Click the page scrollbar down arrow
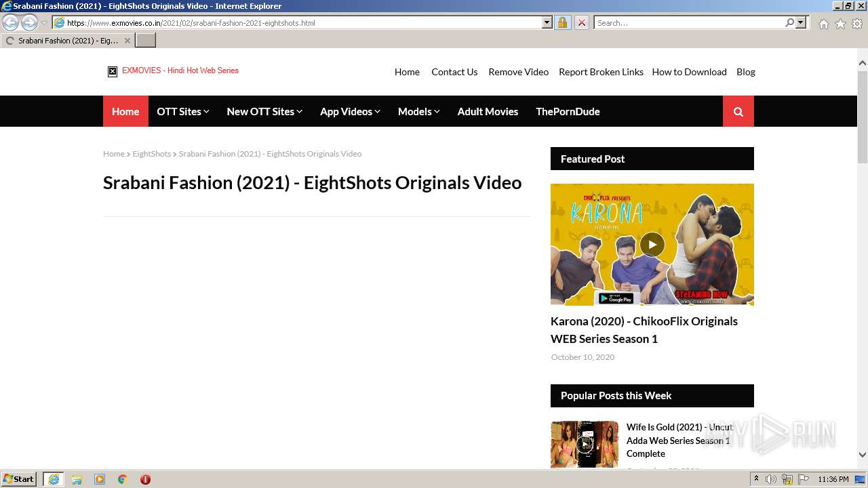The height and width of the screenshot is (488, 868). (x=863, y=455)
